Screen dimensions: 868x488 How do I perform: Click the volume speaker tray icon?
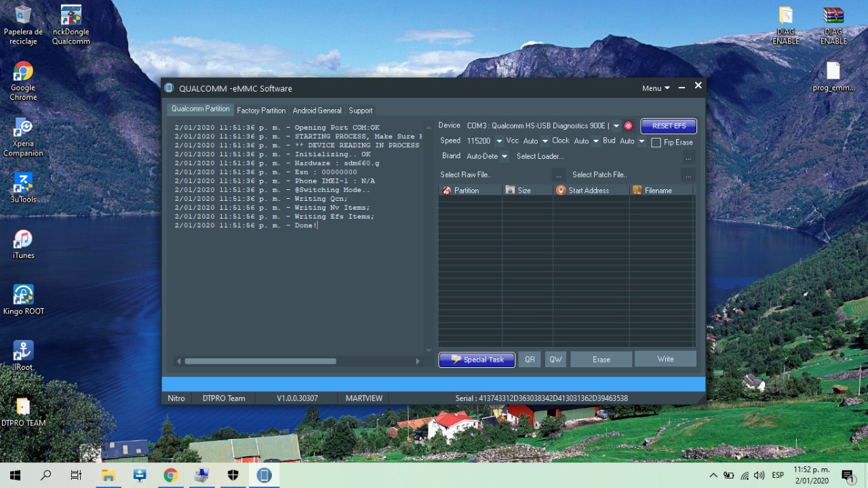pos(759,475)
